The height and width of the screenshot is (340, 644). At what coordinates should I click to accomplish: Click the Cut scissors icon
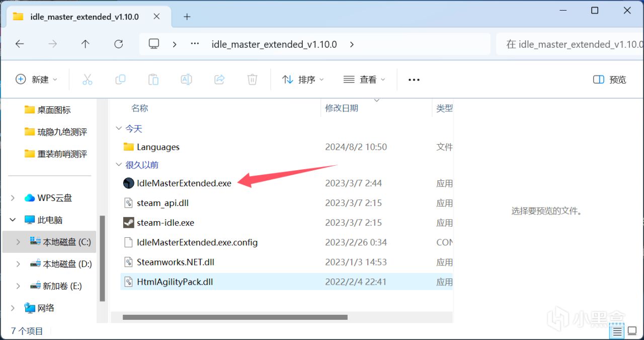pos(87,80)
